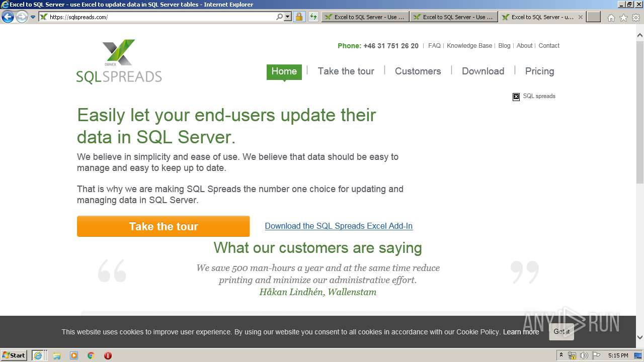Open the Customers menu item
The image size is (644, 362).
418,71
